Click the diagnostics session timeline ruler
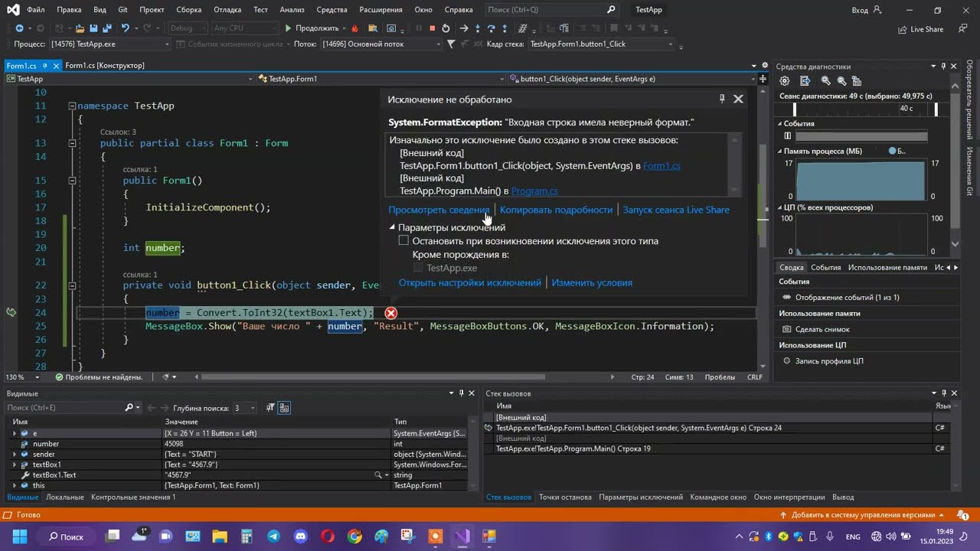 [861, 109]
